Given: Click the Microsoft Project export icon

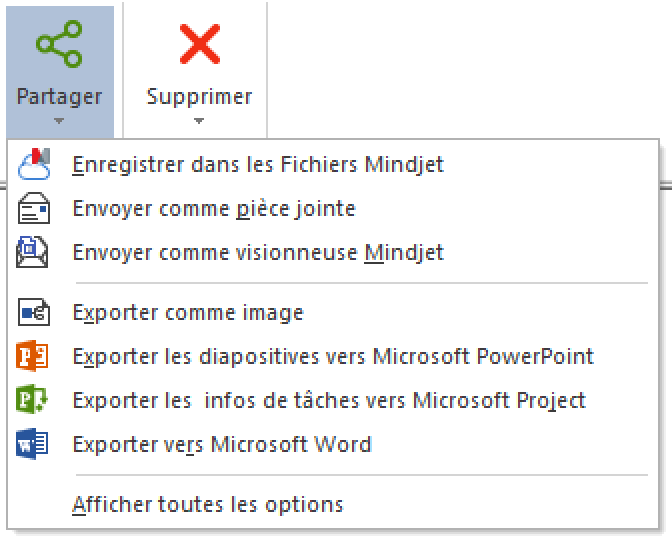Looking at the screenshot, I should 34,400.
